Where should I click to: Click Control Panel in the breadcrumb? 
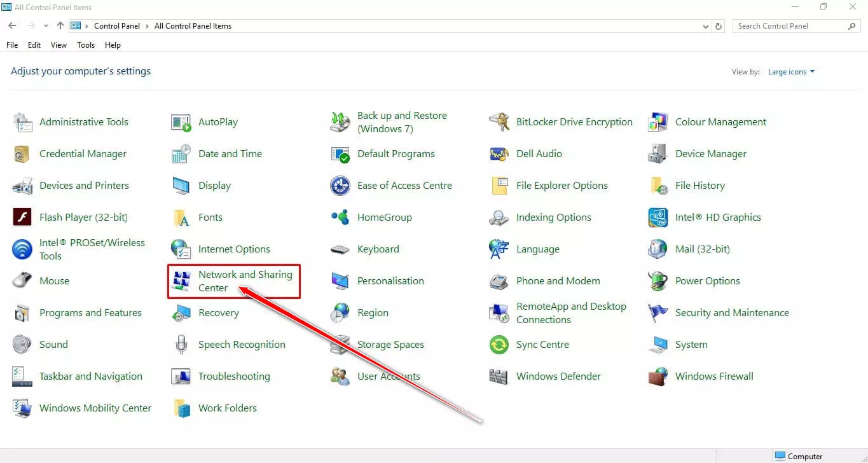tap(118, 26)
